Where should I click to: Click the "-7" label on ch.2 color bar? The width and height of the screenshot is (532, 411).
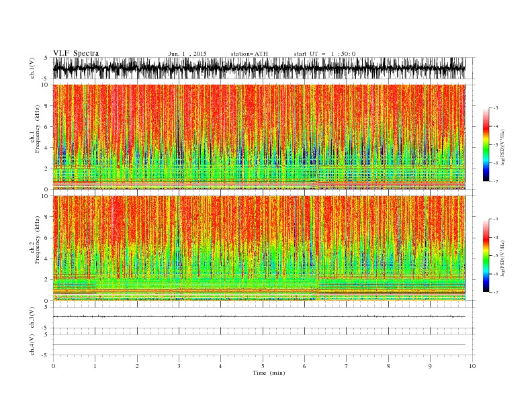[496, 292]
